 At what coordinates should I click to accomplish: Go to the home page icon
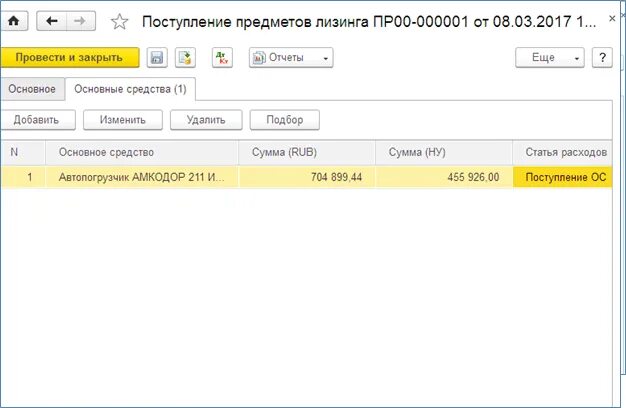[14, 21]
